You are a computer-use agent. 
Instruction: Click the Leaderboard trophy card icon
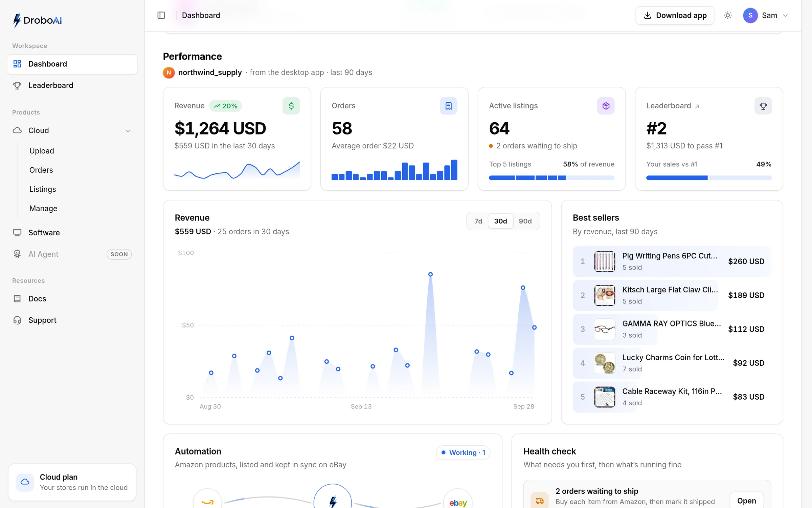tap(763, 106)
